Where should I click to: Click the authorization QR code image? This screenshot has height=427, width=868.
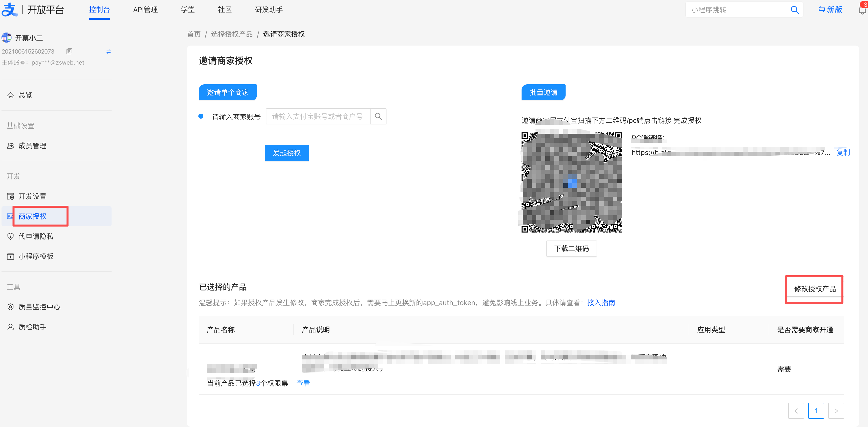pos(572,182)
